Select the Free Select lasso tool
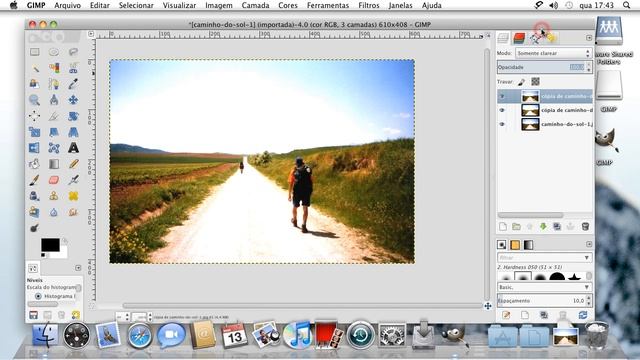 (x=73, y=52)
